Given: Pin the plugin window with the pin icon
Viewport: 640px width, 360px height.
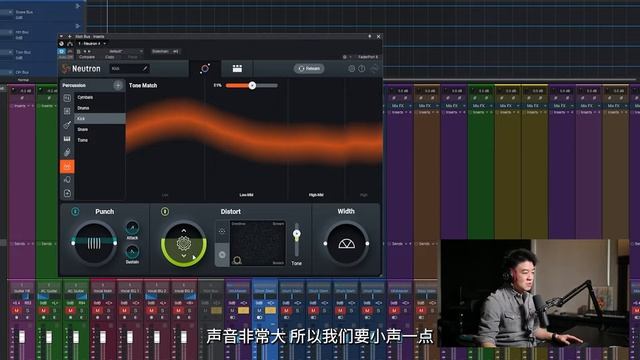Looking at the screenshot, I should 370,36.
